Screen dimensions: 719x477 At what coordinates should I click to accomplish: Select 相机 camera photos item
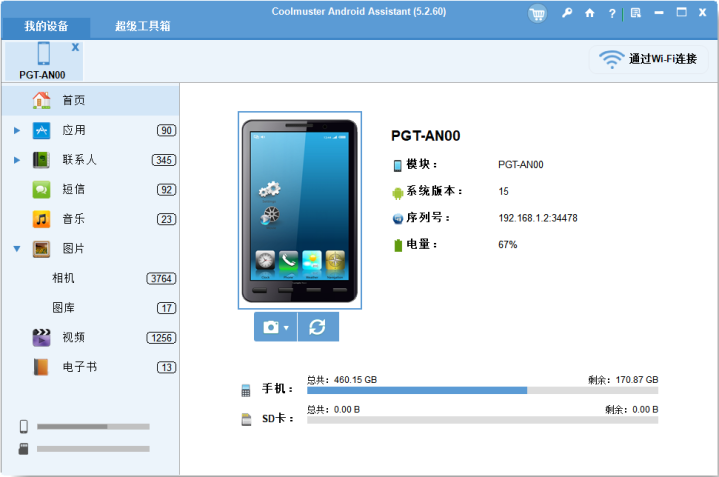pos(90,278)
